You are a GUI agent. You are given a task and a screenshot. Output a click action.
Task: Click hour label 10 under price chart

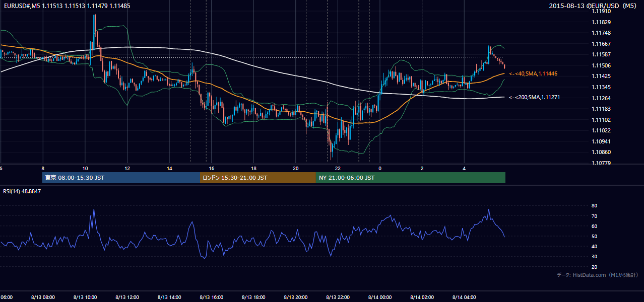pos(85,169)
